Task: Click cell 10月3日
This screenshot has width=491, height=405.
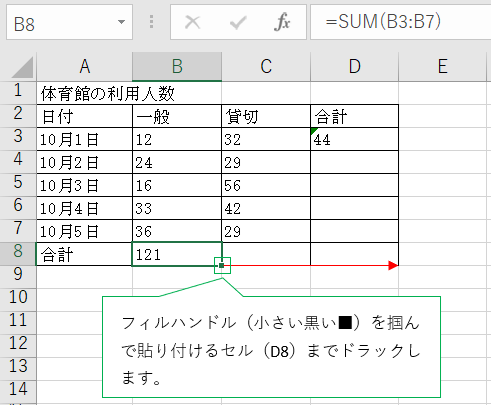Action: point(84,185)
